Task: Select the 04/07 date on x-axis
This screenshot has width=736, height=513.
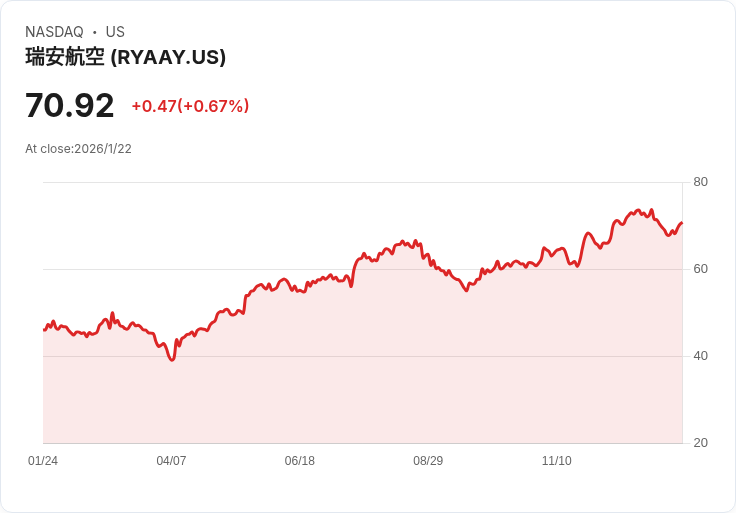Action: click(171, 461)
